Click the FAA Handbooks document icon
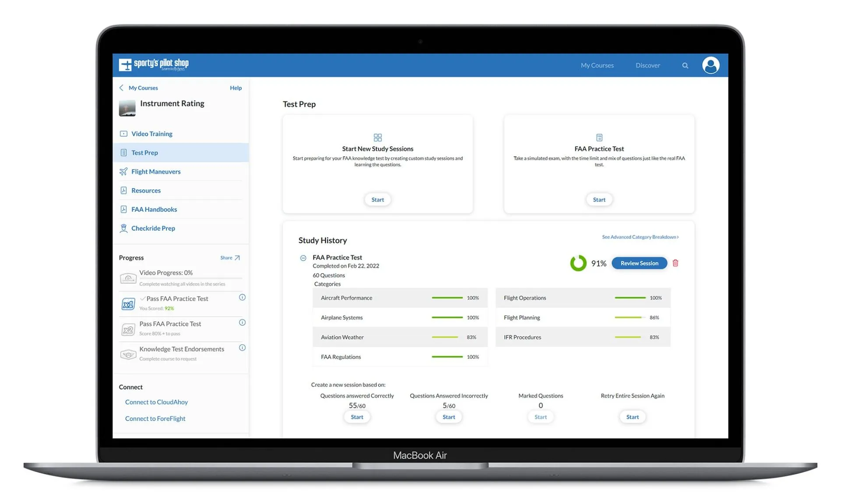Image resolution: width=841 pixels, height=504 pixels. [x=124, y=209]
